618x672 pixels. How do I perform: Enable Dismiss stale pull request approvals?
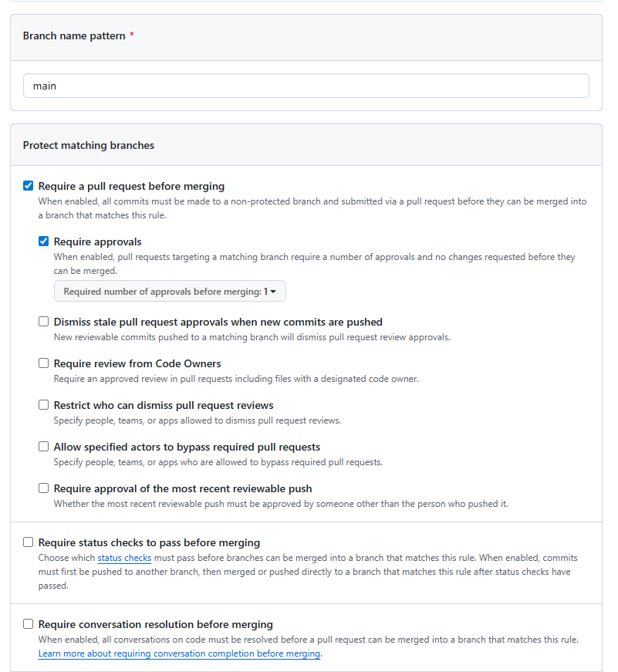click(x=44, y=322)
